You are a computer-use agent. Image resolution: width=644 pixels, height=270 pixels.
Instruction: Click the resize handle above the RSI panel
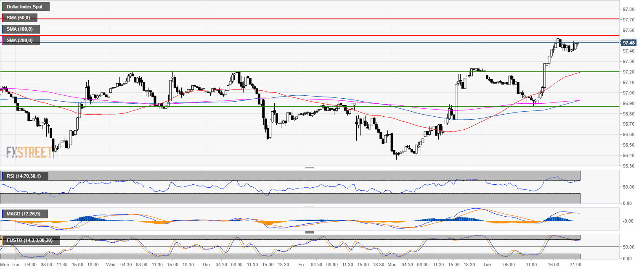(310, 168)
